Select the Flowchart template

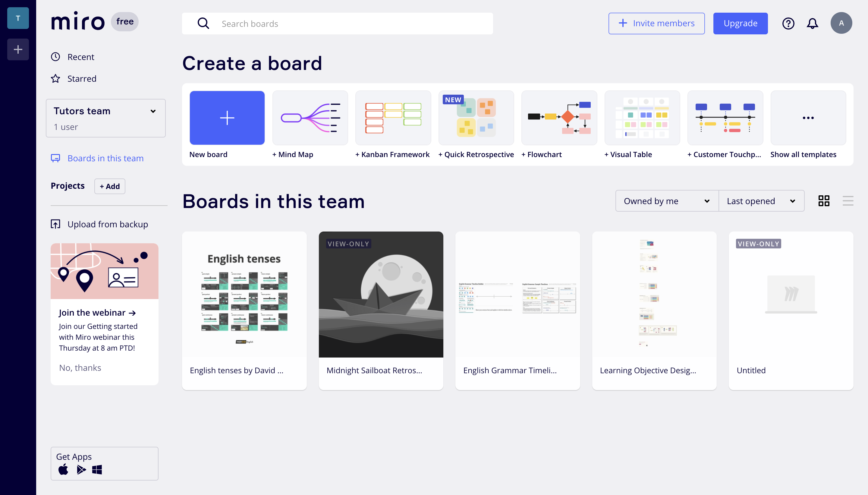559,118
